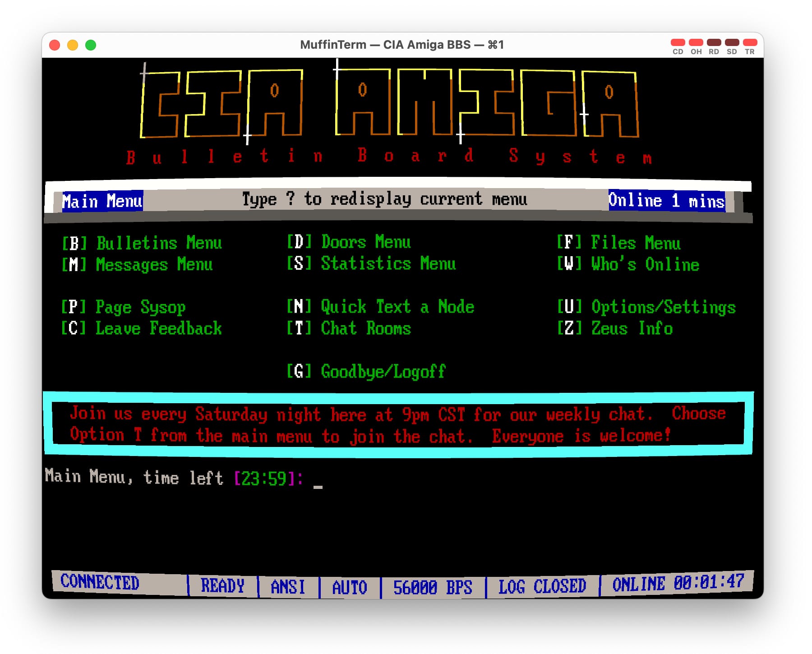Image resolution: width=812 pixels, height=654 pixels.
Task: Click the TR status indicator light
Action: tap(750, 42)
